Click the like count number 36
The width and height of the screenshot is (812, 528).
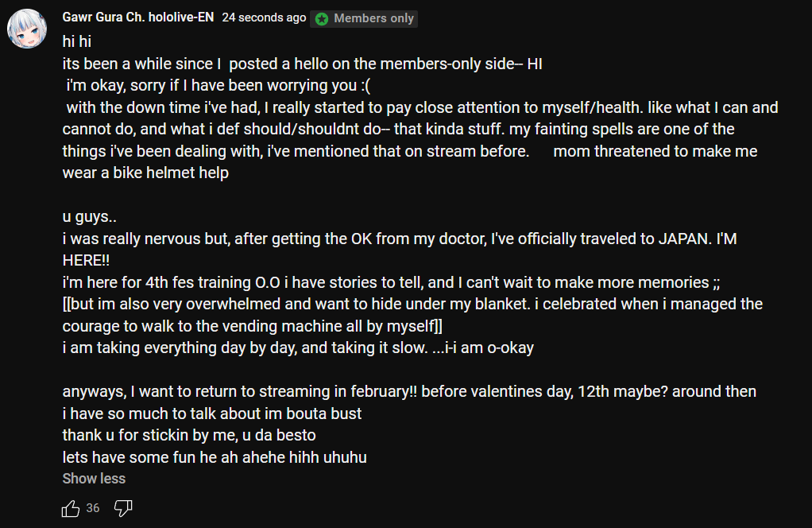tap(93, 508)
